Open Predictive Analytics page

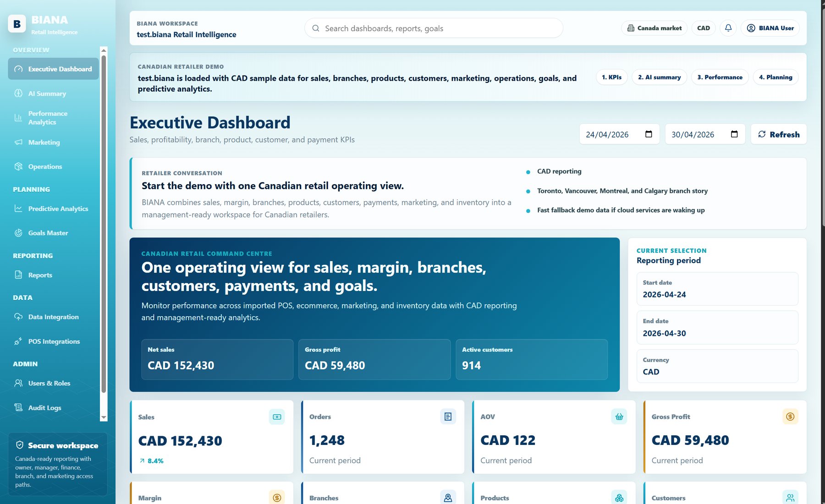point(53,208)
